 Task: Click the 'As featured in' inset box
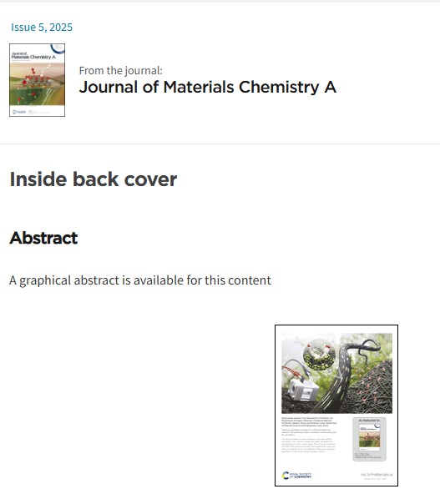(x=369, y=439)
